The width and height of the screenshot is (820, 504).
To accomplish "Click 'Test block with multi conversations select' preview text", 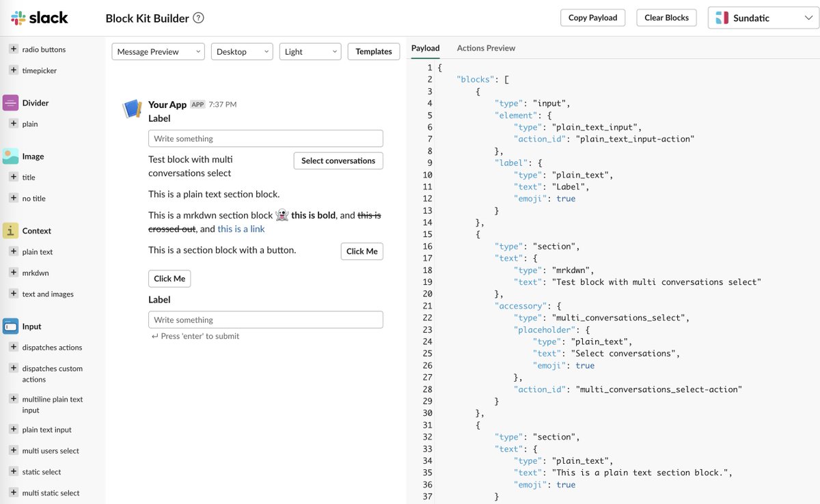I will 191,166.
